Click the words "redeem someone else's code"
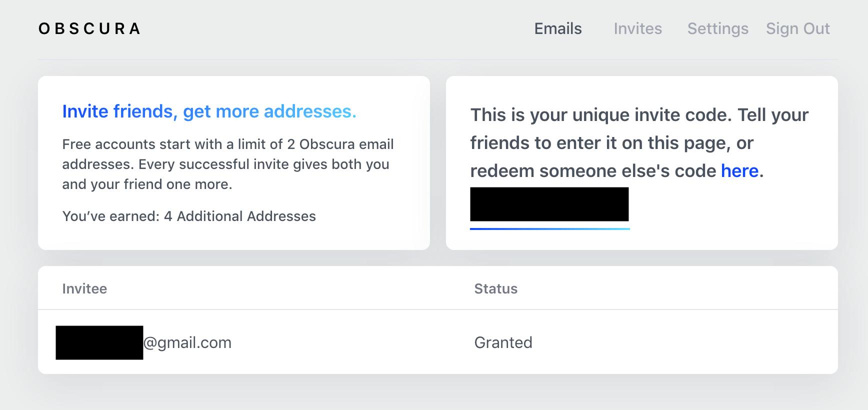This screenshot has width=868, height=410. tap(593, 171)
